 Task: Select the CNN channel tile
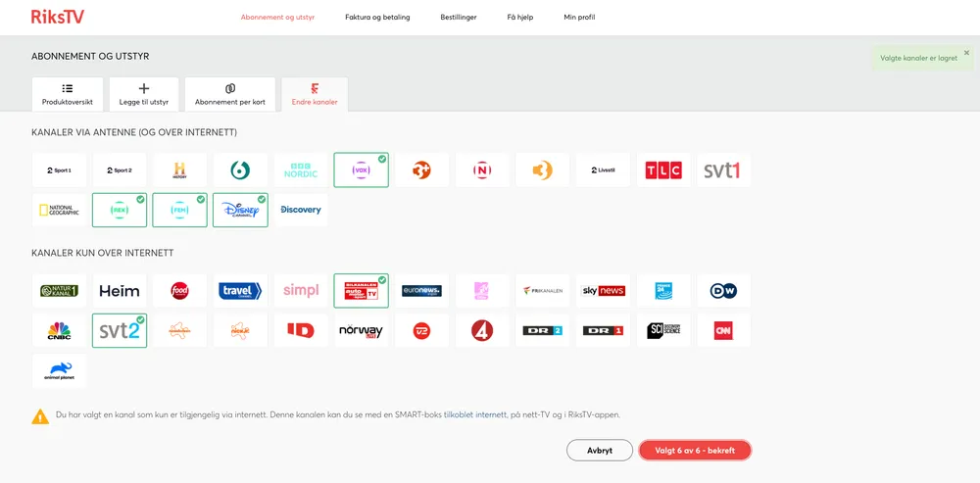(x=723, y=330)
